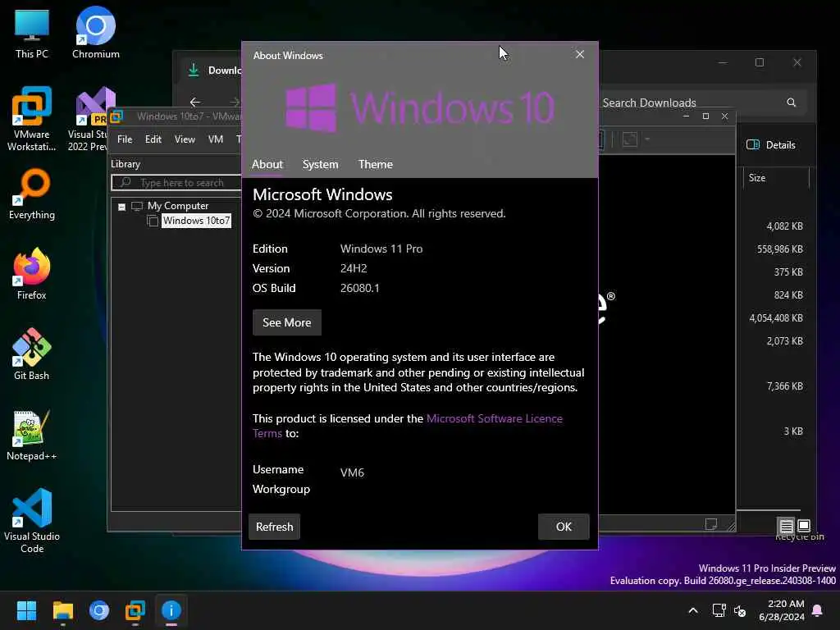The width and height of the screenshot is (840, 630).
Task: Select file with size 558,986 KB
Action: pyautogui.click(x=779, y=249)
